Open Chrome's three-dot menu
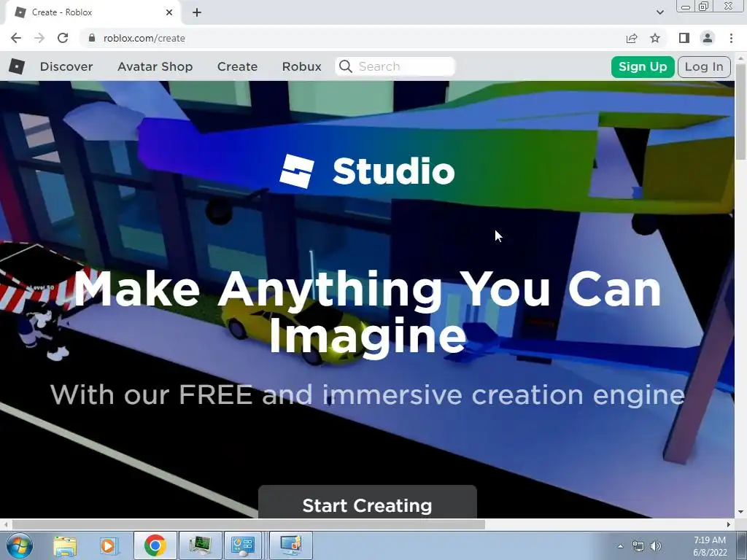This screenshot has width=747, height=560. pos(731,38)
